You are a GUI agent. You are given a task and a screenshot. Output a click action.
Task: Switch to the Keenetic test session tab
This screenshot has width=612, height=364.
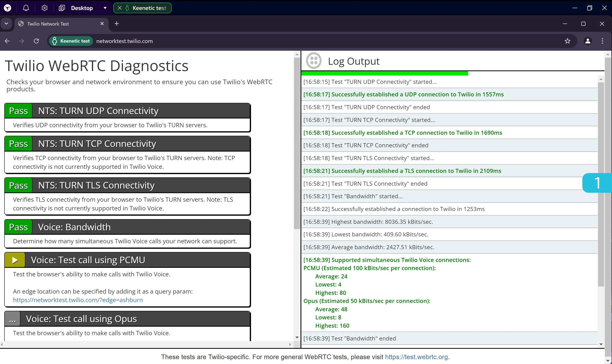[149, 8]
